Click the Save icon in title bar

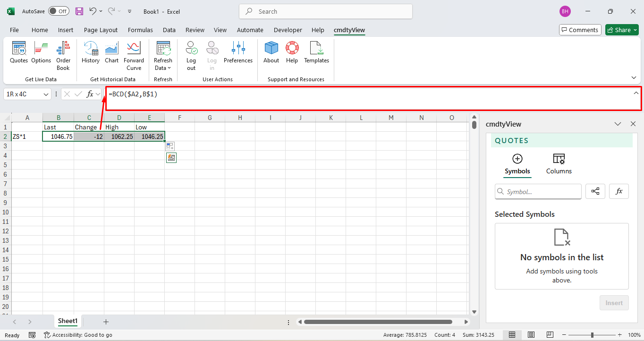click(79, 11)
